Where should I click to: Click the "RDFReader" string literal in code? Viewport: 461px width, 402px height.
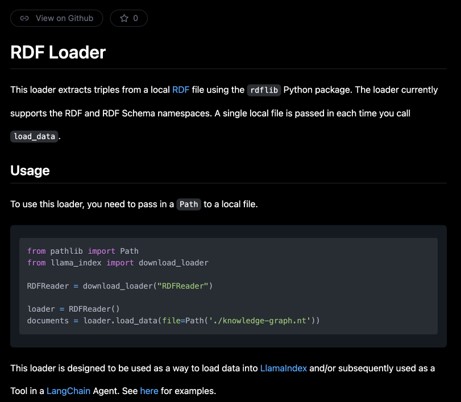tap(183, 286)
